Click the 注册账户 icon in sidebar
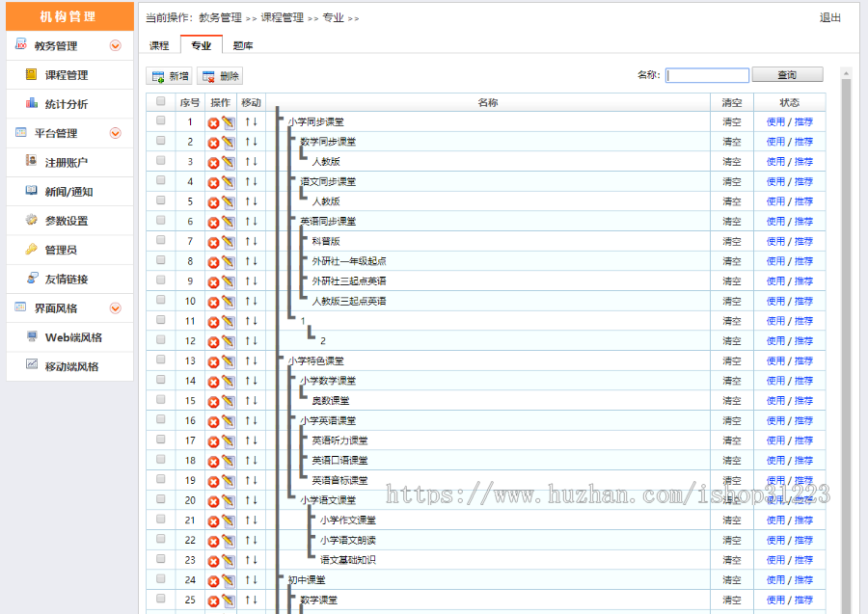The image size is (868, 614). (x=32, y=162)
